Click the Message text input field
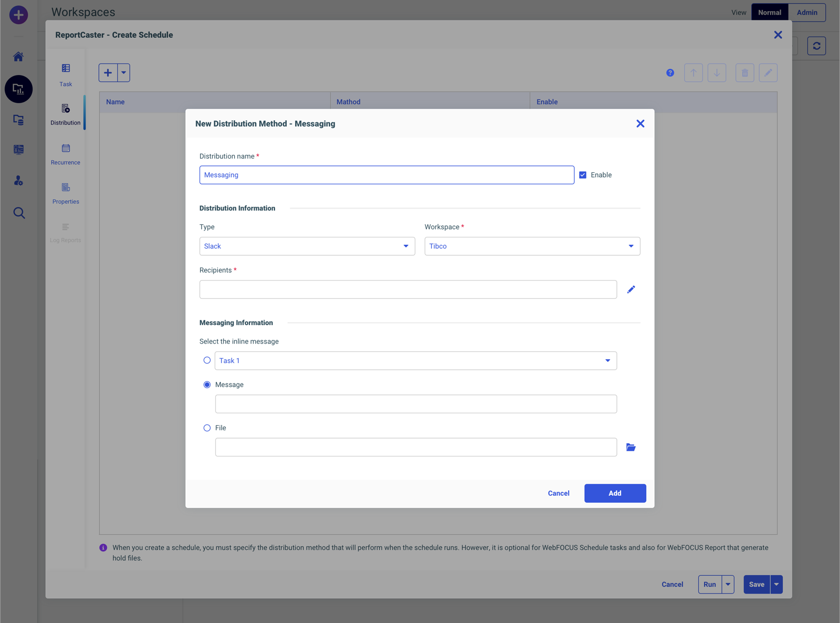This screenshot has width=840, height=623. pyautogui.click(x=416, y=404)
